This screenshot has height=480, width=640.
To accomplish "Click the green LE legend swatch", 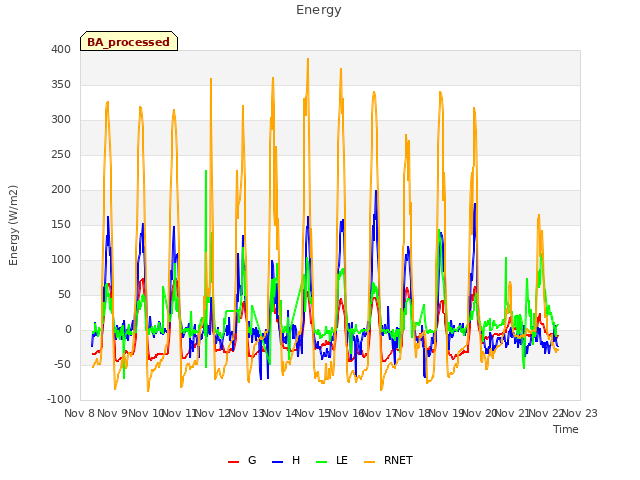I will click(x=322, y=462).
